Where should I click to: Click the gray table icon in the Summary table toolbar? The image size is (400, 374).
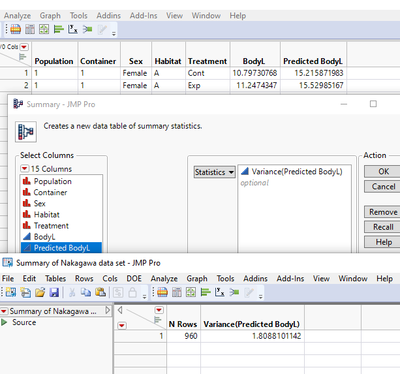coord(177,292)
